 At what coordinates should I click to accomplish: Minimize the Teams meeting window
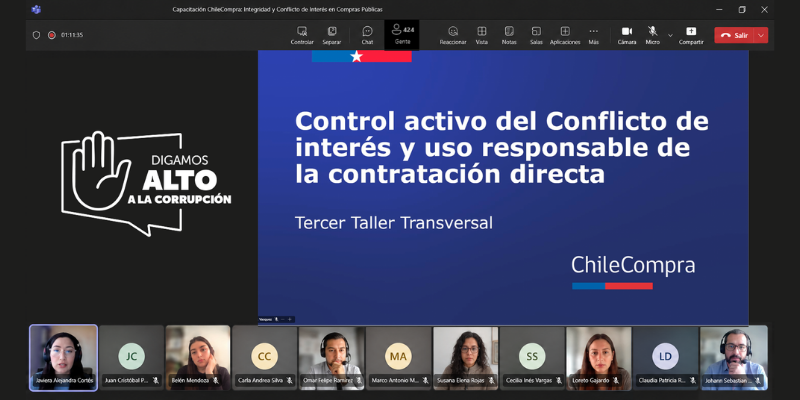pos(719,9)
